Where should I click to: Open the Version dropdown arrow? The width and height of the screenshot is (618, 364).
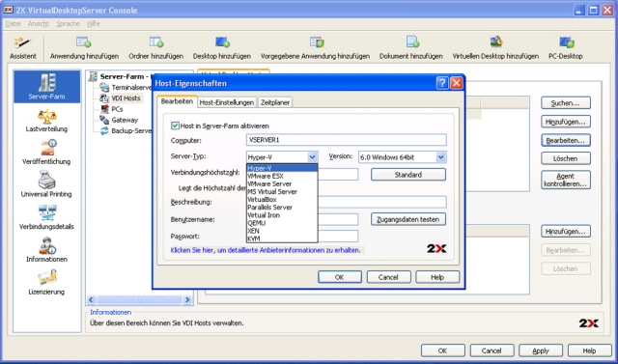(441, 157)
